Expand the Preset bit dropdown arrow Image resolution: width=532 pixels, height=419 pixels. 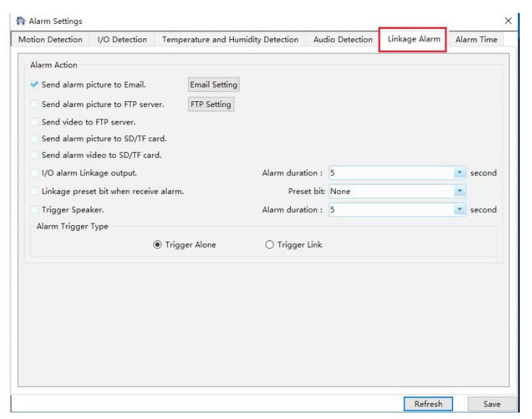pos(460,191)
